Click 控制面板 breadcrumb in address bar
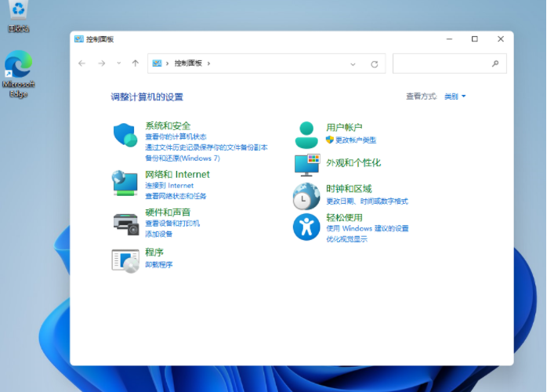This screenshot has width=547, height=392. (188, 64)
